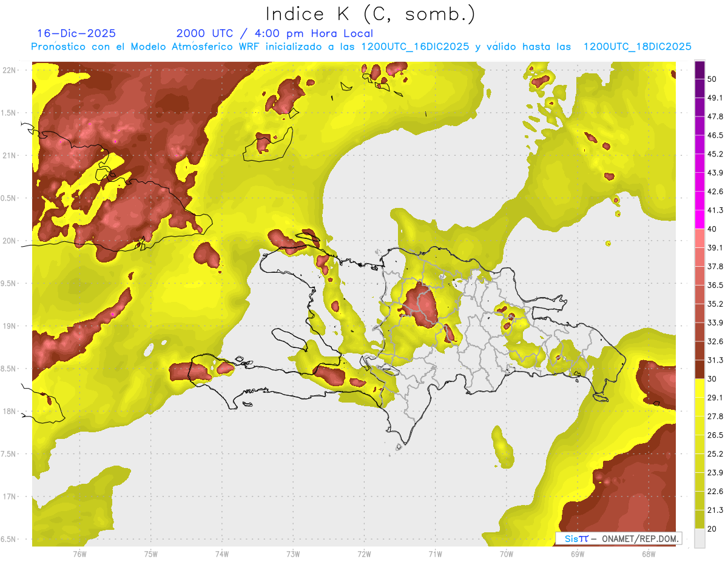This screenshot has height=562, width=728.
Task: Click colorbar label "45.2"
Action: (x=715, y=154)
